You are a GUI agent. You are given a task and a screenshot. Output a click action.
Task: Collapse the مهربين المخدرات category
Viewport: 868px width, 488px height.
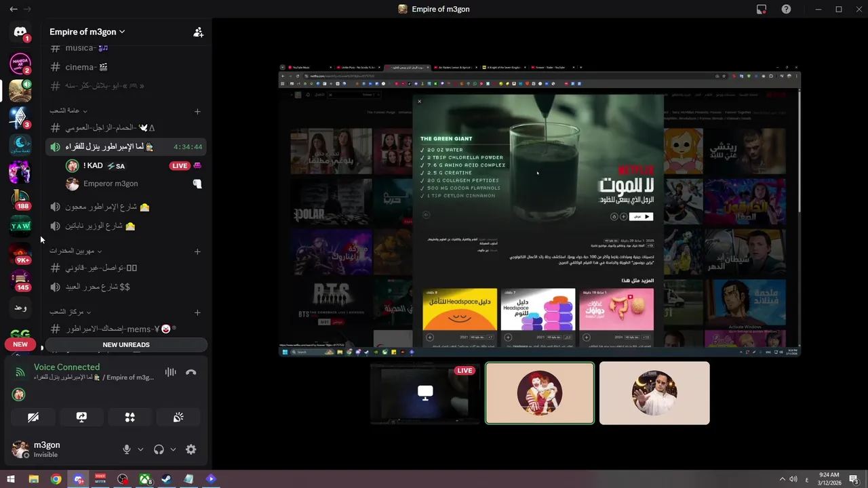click(76, 251)
